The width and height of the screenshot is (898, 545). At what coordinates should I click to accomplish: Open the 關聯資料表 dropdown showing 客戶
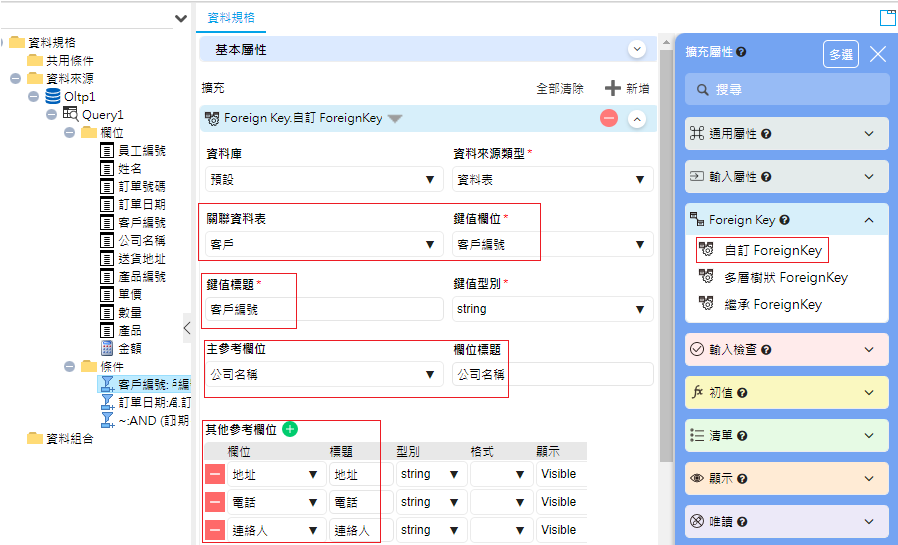point(324,244)
